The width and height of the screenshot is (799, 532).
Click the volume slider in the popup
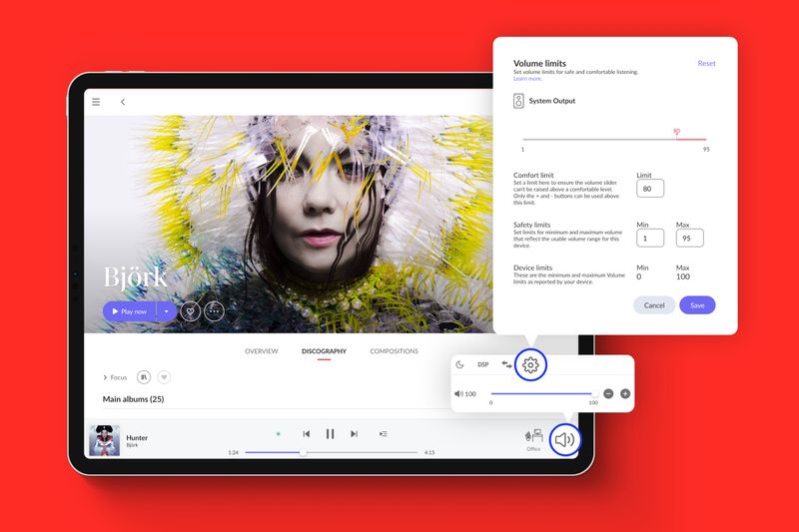pyautogui.click(x=542, y=393)
